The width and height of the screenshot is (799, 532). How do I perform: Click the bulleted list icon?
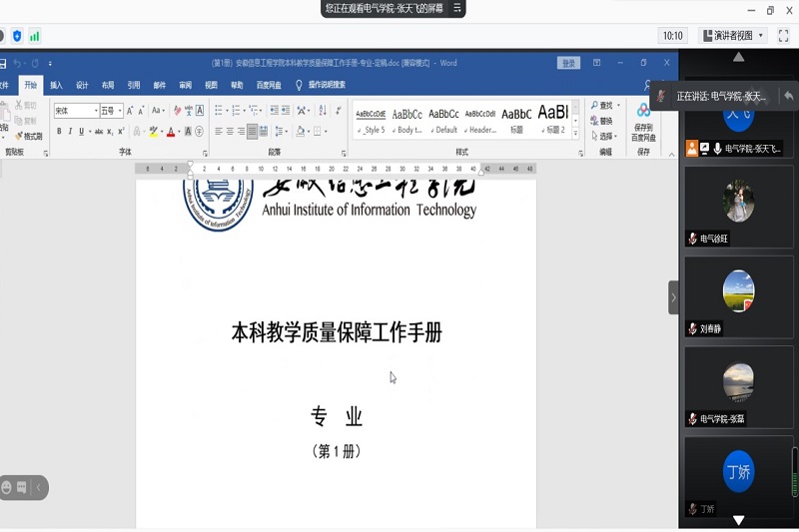click(x=219, y=110)
